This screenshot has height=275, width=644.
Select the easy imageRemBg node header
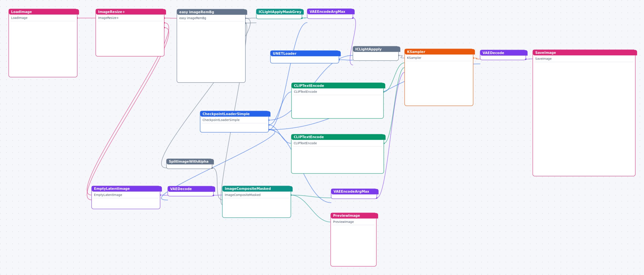coord(212,12)
